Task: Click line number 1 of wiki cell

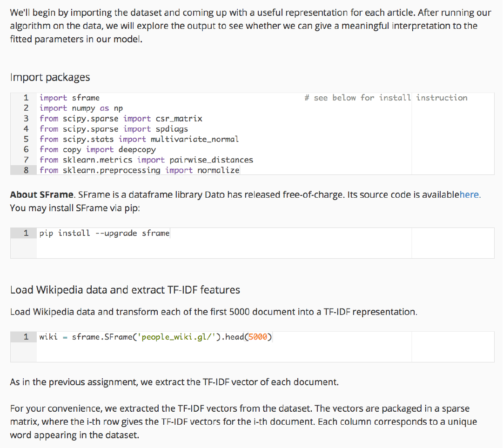Action: pyautogui.click(x=26, y=337)
